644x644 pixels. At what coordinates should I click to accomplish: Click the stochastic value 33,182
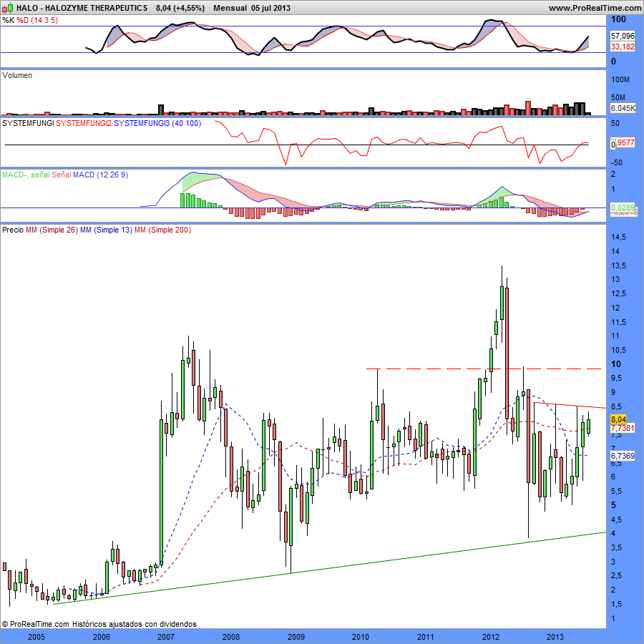click(x=623, y=47)
